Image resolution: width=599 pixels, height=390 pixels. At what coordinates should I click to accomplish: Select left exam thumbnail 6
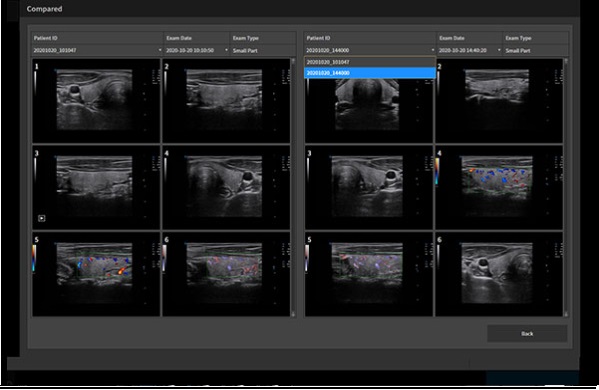[x=226, y=274]
